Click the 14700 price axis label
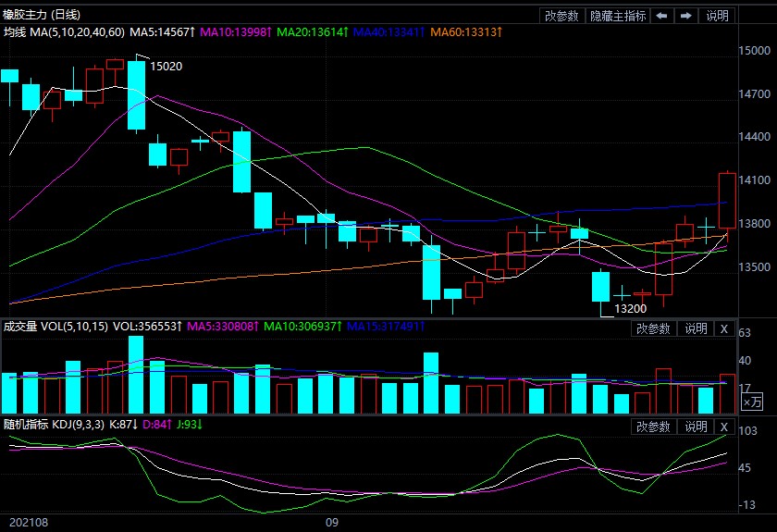The height and width of the screenshot is (532, 777). 754,93
